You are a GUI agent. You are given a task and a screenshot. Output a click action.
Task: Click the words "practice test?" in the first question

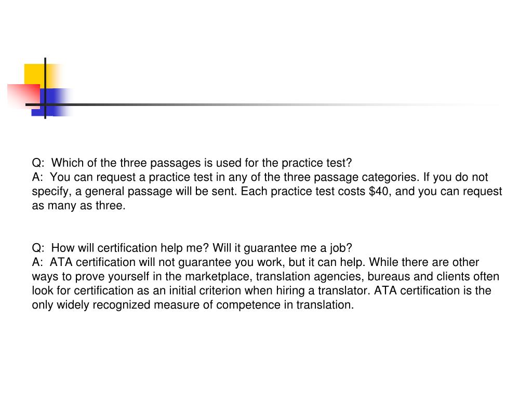pos(316,163)
